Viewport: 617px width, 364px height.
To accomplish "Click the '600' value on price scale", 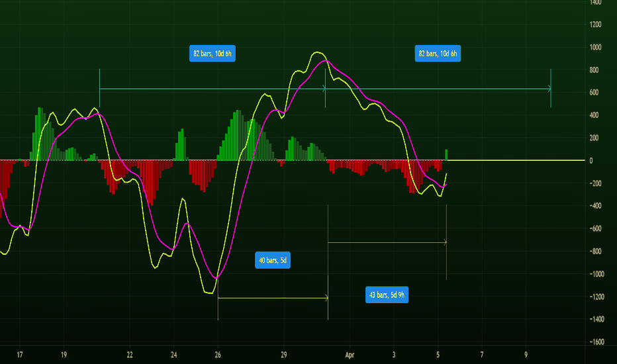I will (x=594, y=93).
